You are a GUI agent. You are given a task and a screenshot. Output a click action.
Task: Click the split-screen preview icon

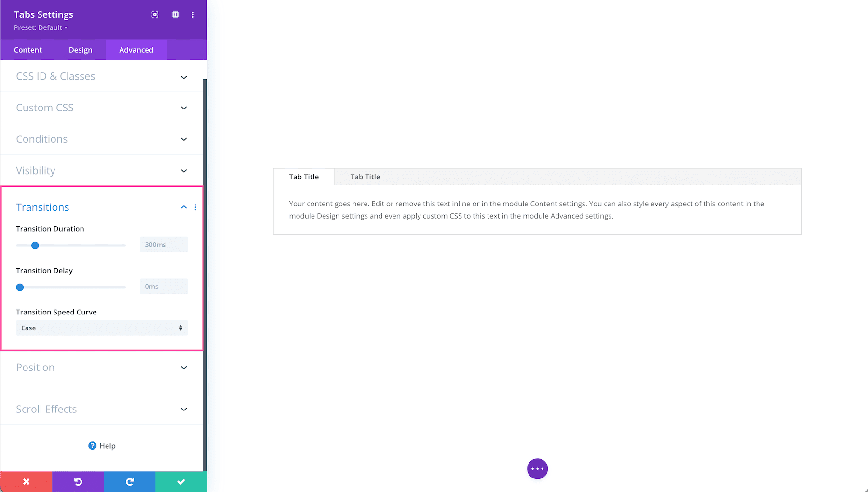175,14
